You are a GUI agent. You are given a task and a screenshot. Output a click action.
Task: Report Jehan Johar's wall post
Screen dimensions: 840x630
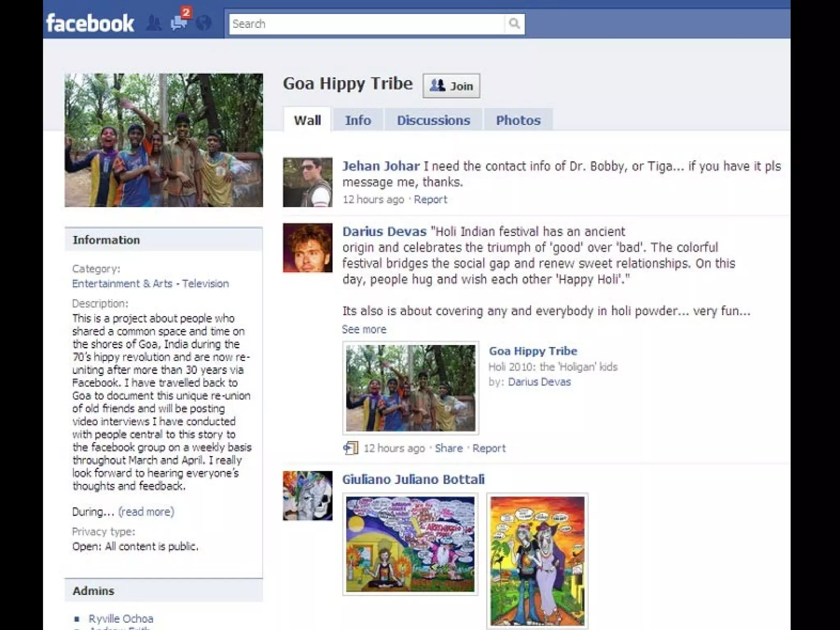430,200
